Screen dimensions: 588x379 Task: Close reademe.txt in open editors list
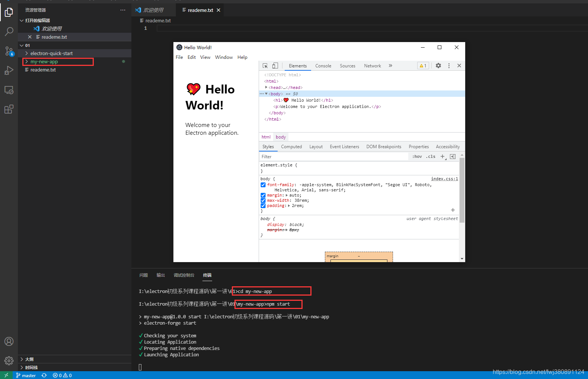tap(30, 37)
